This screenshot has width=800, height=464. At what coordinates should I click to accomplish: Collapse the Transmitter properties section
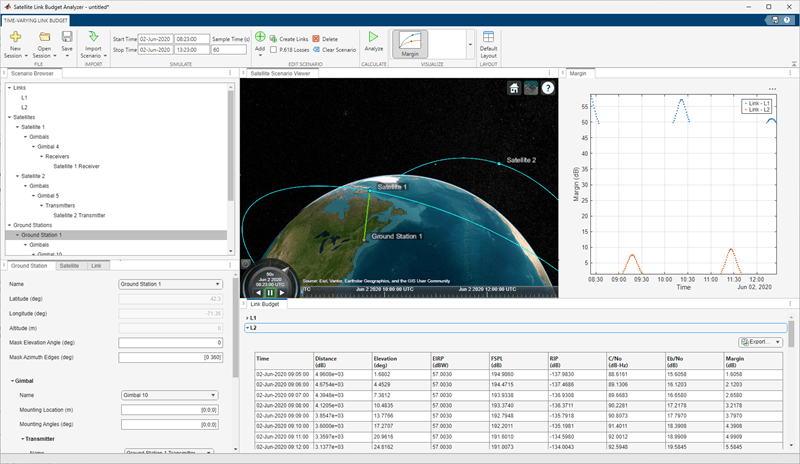[x=22, y=439]
